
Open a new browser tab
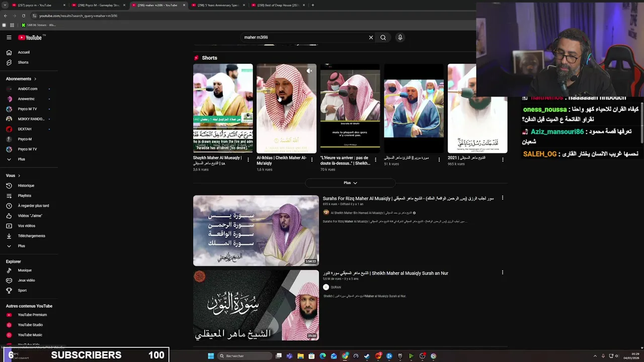tap(313, 5)
